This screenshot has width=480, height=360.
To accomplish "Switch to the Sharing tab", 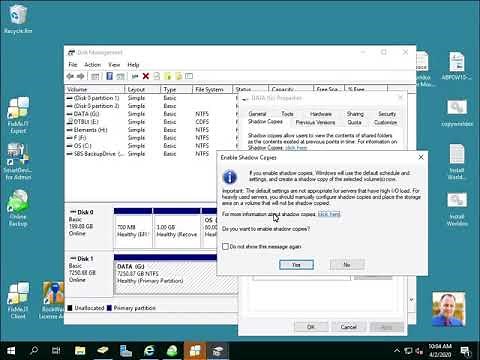I will pos(355,114).
